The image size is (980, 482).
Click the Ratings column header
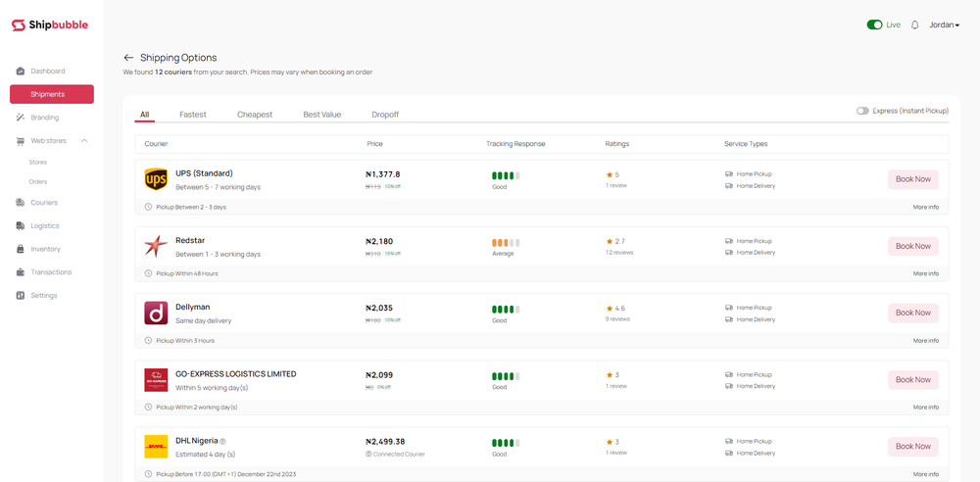[617, 144]
